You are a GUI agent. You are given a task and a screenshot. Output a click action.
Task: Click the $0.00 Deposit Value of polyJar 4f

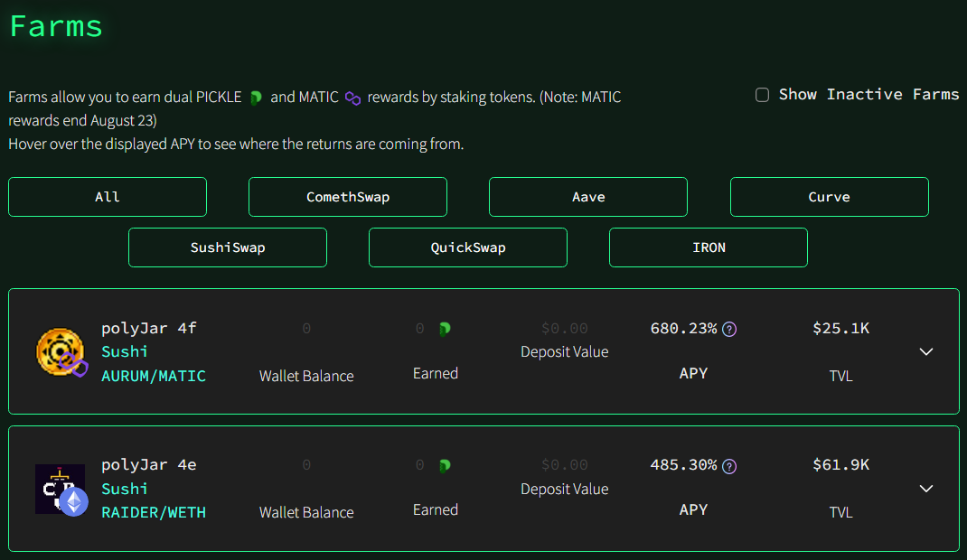(564, 329)
